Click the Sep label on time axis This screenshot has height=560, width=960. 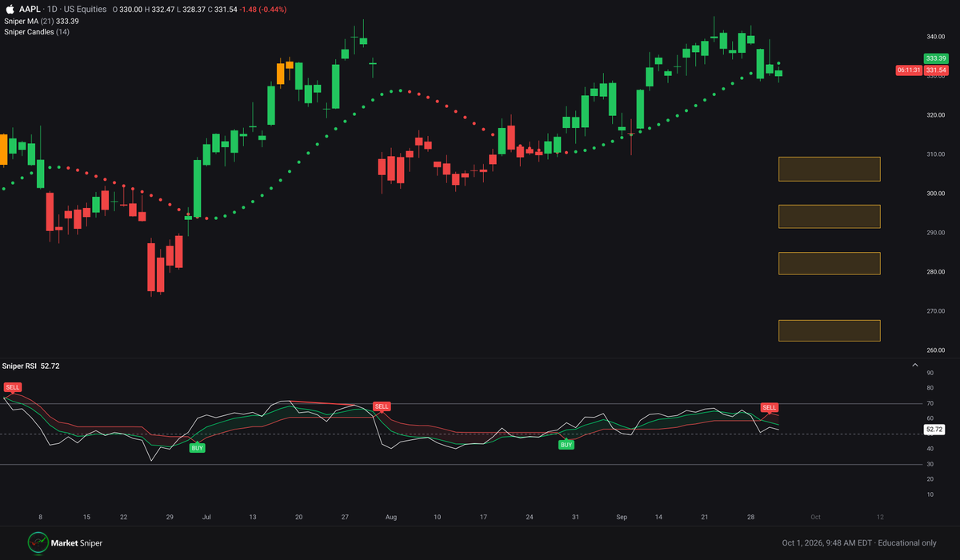(x=622, y=518)
